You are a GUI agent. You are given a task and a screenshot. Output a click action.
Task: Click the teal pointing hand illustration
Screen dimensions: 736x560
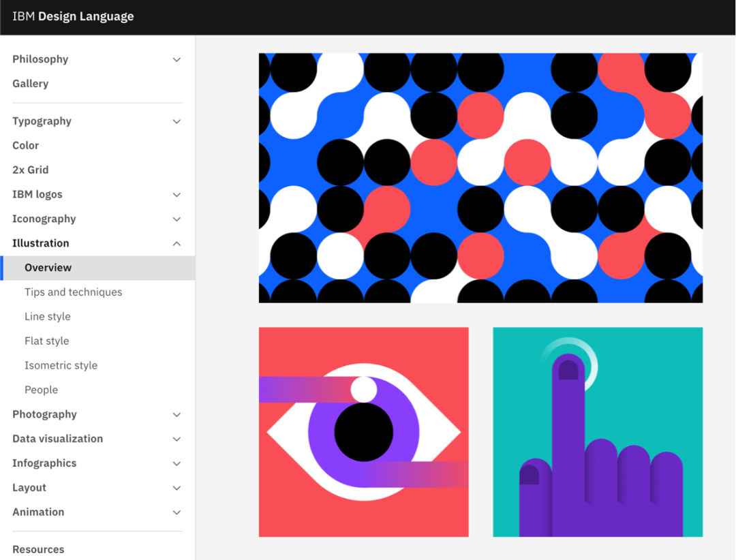point(598,432)
